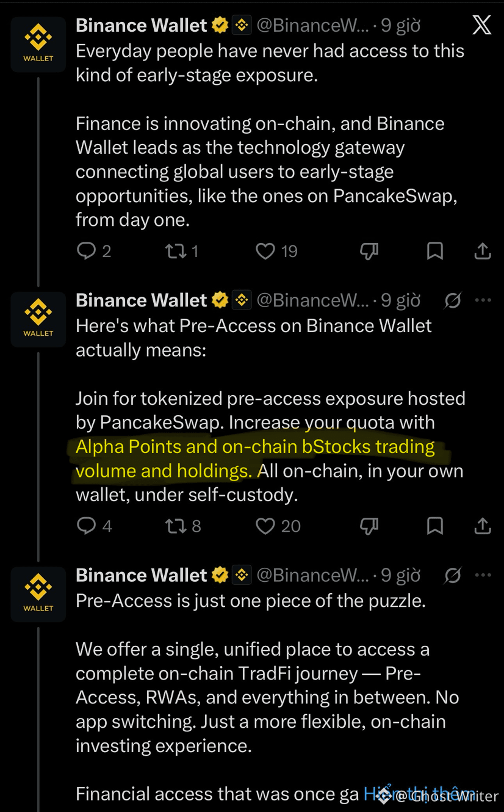Tap the Grok icon on third post
The height and width of the screenshot is (812, 504).
(x=453, y=575)
